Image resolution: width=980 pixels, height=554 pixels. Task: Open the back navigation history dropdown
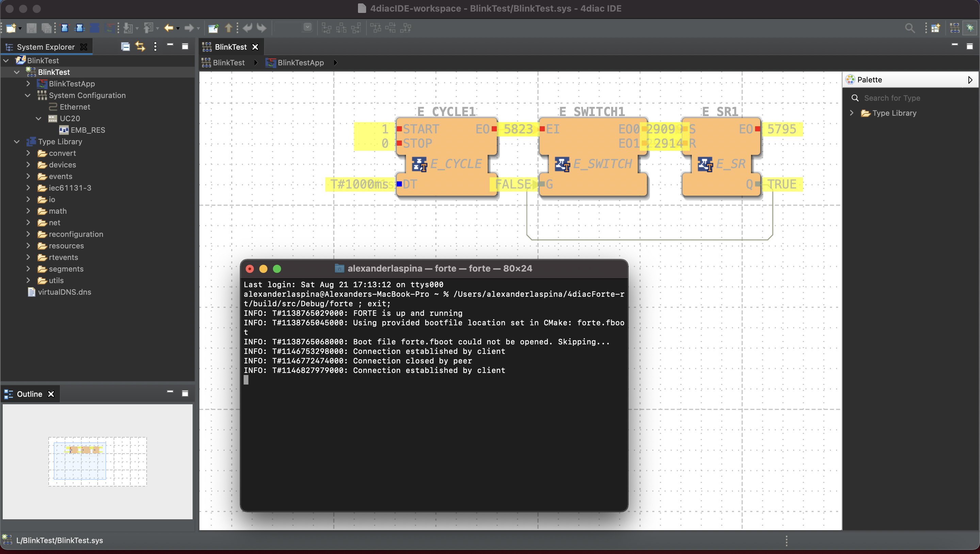click(178, 28)
